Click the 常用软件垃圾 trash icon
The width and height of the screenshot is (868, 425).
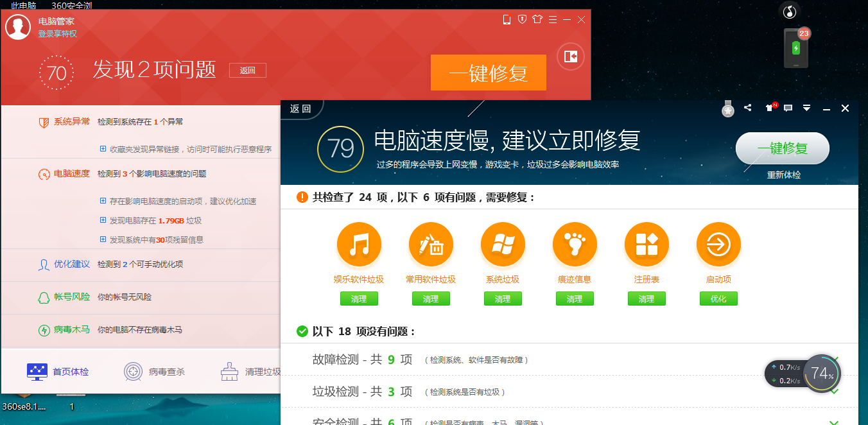[431, 245]
